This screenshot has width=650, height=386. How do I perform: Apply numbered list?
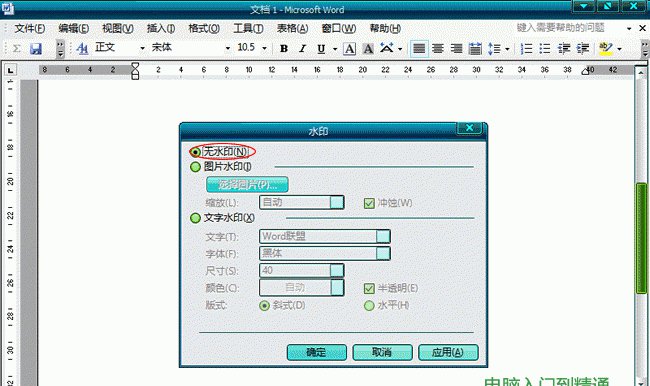pyautogui.click(x=526, y=49)
